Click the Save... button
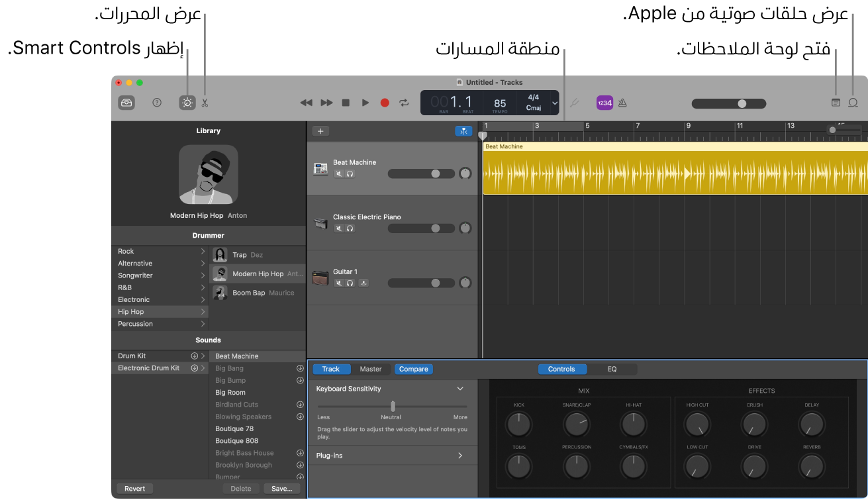This screenshot has width=868, height=500. tap(281, 488)
